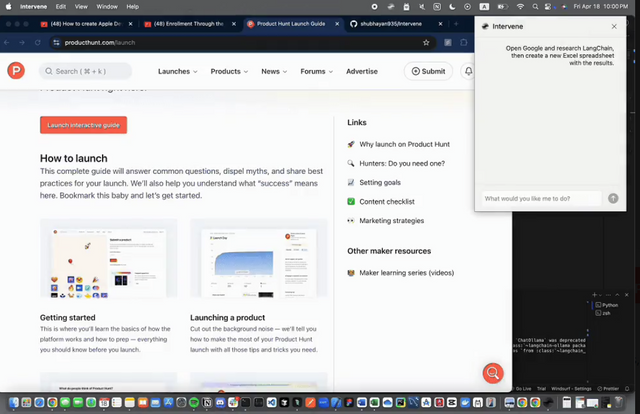640x414 pixels.
Task: Click the Launching a product heading
Action: click(x=227, y=317)
